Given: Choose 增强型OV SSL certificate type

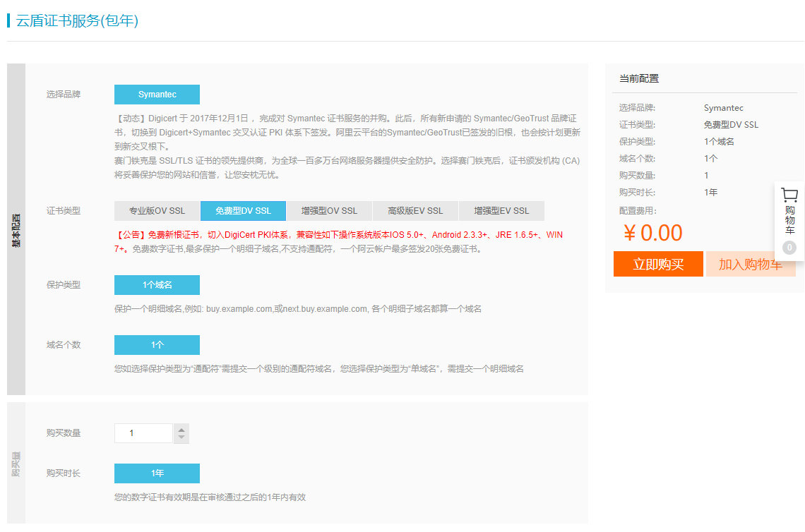Looking at the screenshot, I should pyautogui.click(x=329, y=211).
